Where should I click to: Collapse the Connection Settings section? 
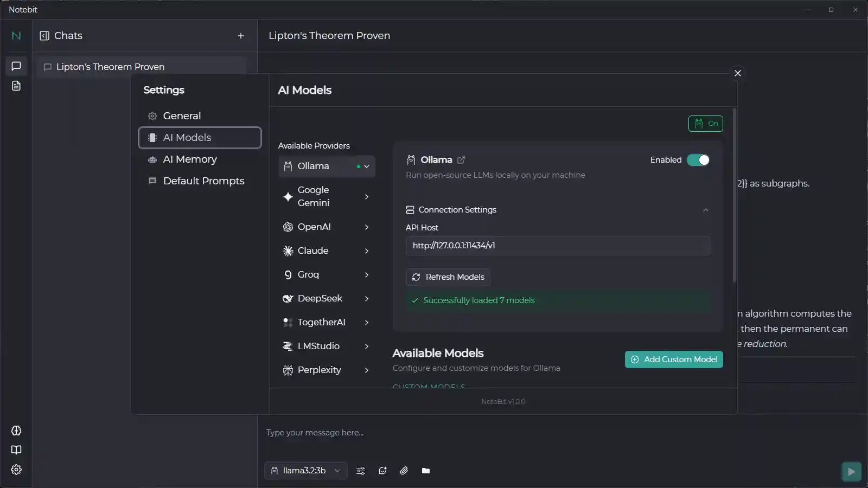(x=705, y=210)
